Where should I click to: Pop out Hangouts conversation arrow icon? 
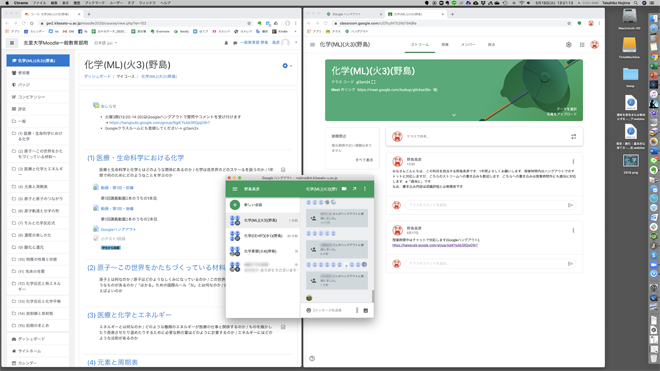(354, 189)
